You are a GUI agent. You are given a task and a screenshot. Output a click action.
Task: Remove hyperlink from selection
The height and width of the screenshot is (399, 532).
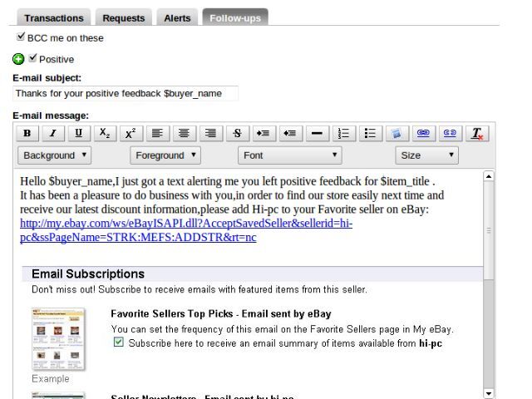click(450, 133)
